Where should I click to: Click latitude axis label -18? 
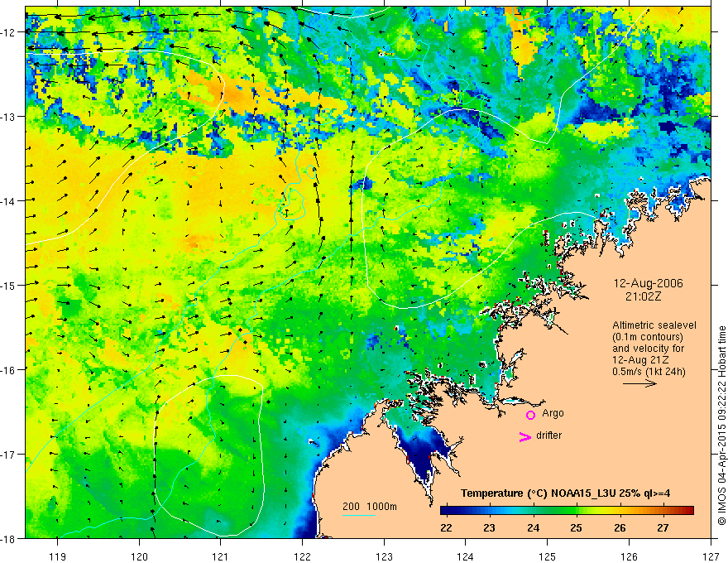coord(9,538)
